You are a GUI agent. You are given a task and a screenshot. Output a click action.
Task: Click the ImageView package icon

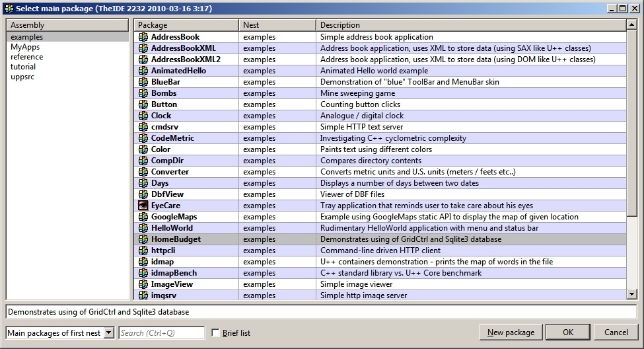pos(143,284)
